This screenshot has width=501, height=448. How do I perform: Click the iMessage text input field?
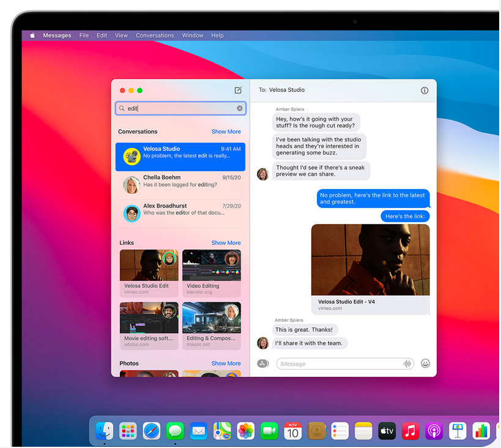[x=340, y=364]
